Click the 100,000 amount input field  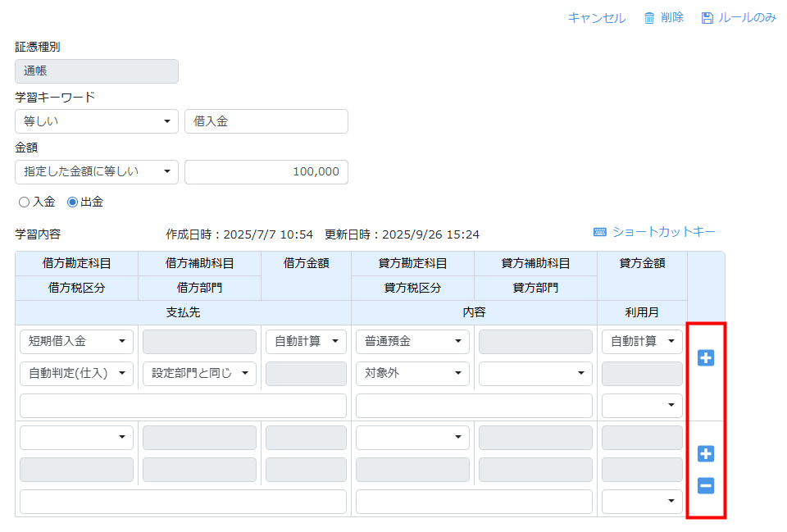[266, 171]
